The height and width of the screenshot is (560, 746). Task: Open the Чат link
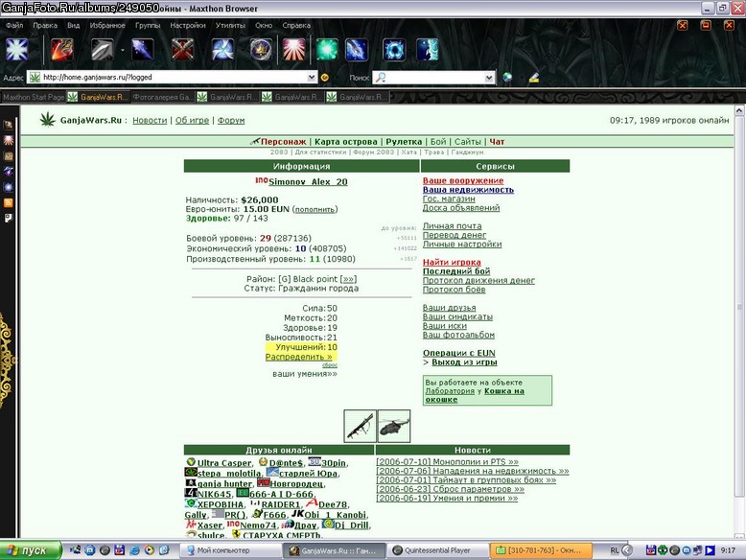tap(497, 142)
